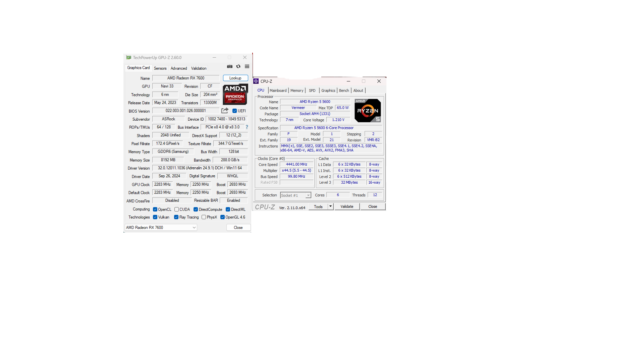This screenshot has width=644, height=362.
Task: Click the Validate button in CPU-Z
Action: click(x=347, y=206)
